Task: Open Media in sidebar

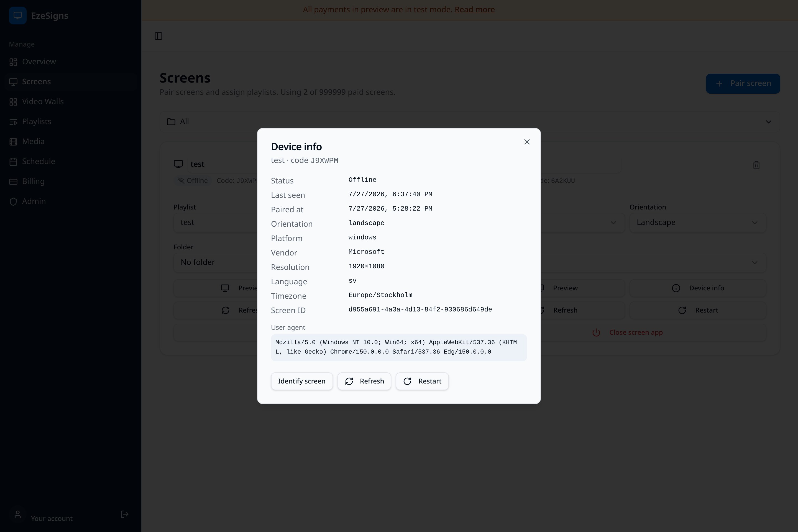Action: [x=71, y=142]
